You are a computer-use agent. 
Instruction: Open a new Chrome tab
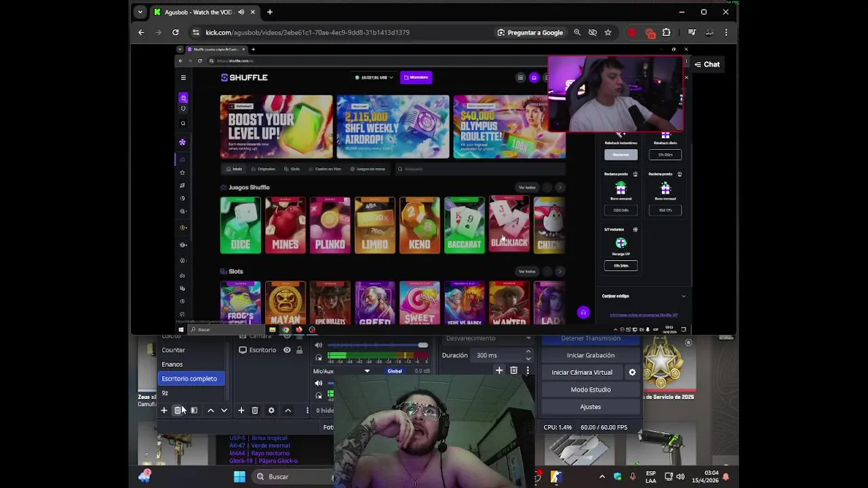point(270,12)
